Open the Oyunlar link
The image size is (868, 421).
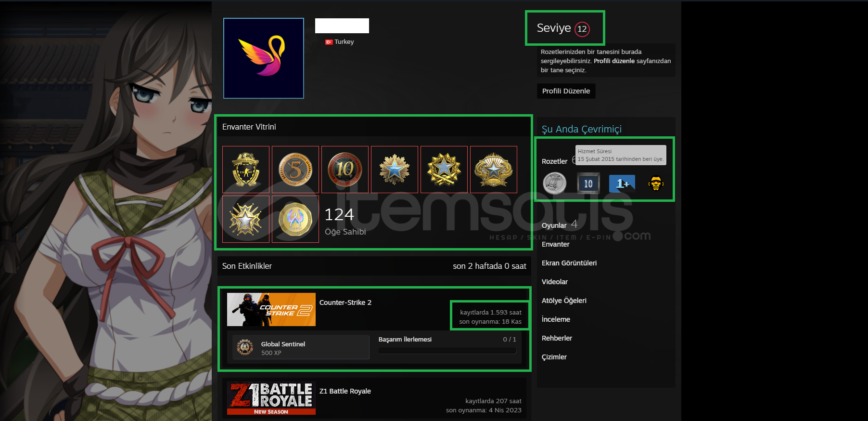[x=554, y=225]
